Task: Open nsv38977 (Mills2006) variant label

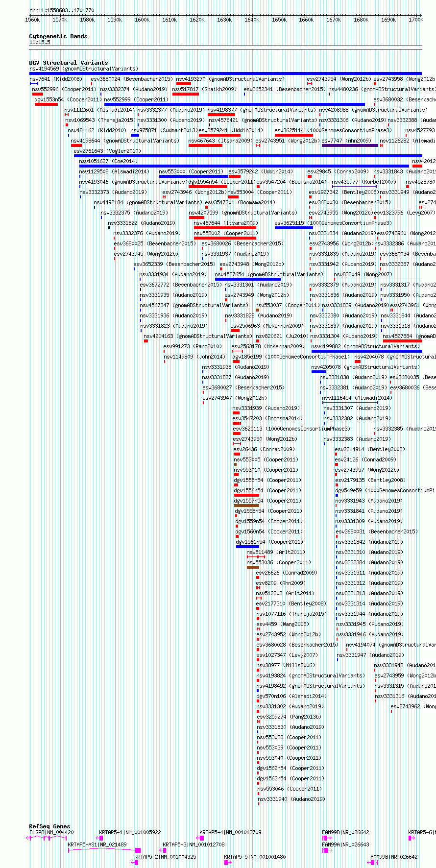Action: coord(286,665)
